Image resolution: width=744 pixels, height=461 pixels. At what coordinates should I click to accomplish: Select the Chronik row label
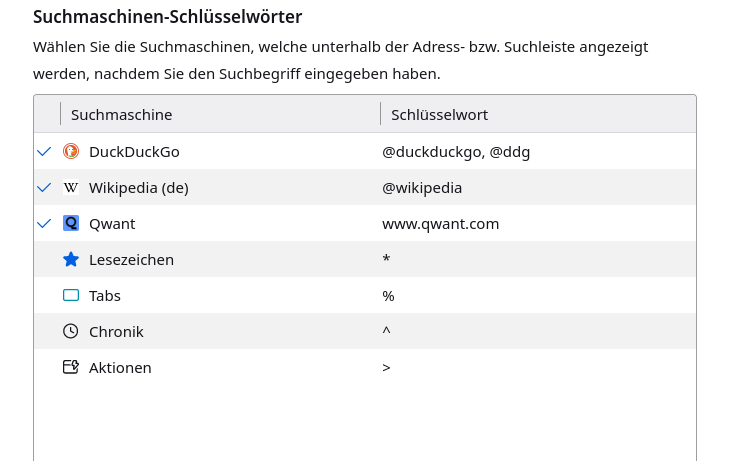pyautogui.click(x=116, y=332)
